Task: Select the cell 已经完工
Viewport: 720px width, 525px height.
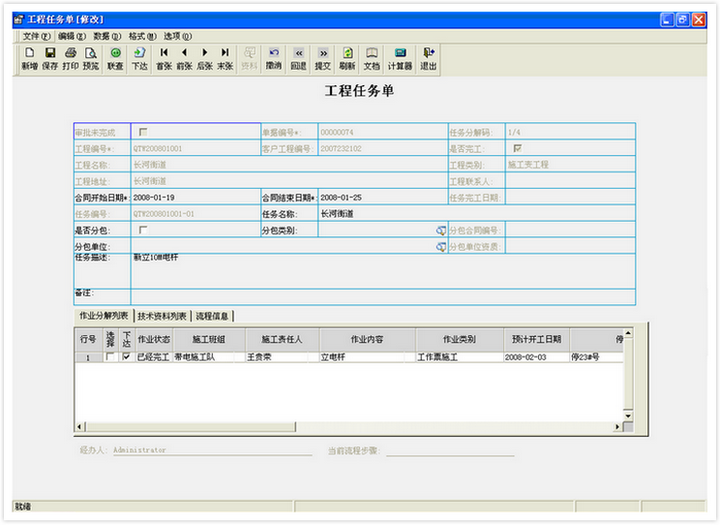Action: pyautogui.click(x=154, y=357)
